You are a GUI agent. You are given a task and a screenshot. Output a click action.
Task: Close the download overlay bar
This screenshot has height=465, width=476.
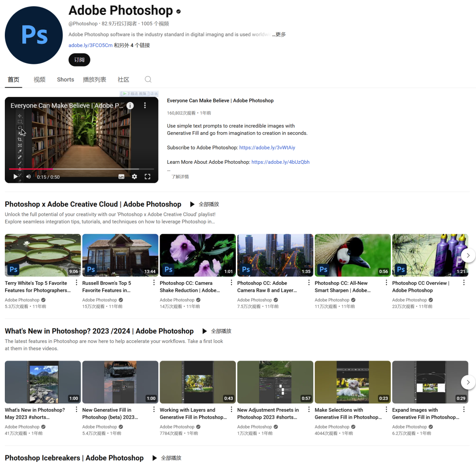156,94
